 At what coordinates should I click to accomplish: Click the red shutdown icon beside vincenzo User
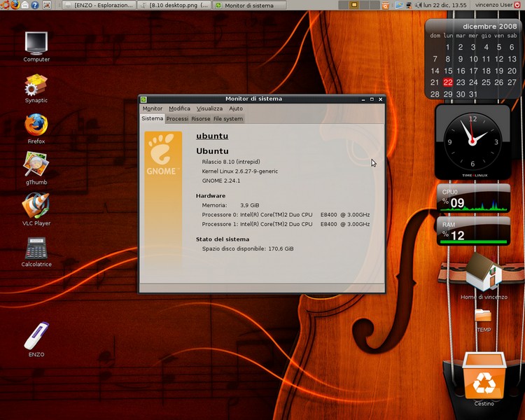point(517,5)
